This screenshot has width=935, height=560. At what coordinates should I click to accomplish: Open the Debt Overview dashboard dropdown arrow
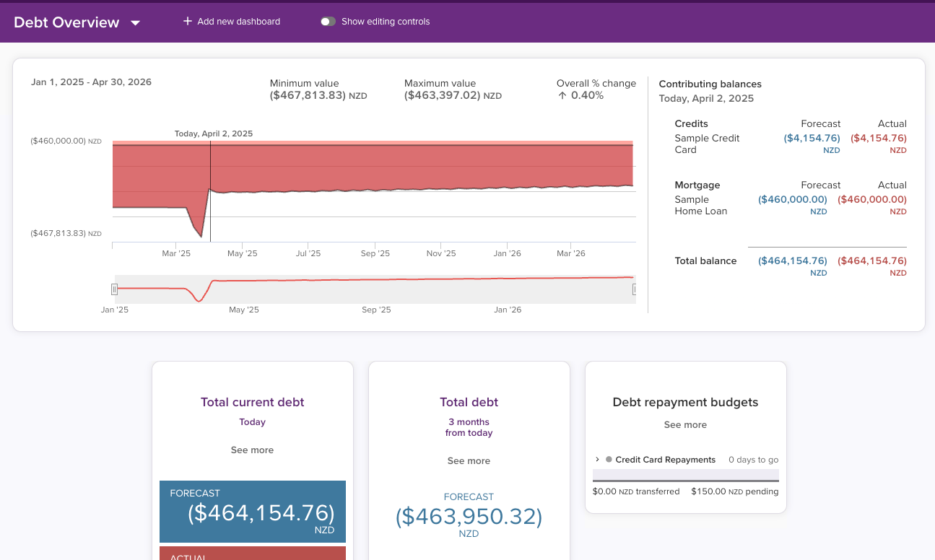[x=135, y=23]
